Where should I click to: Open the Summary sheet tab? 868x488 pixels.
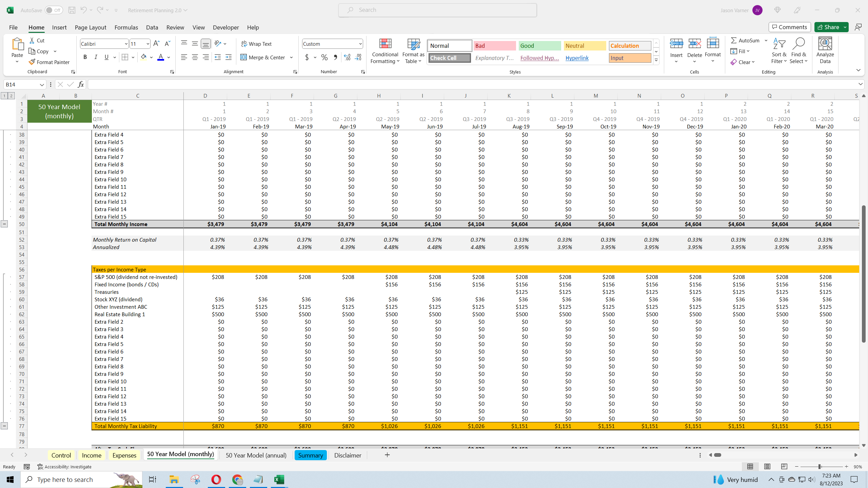pyautogui.click(x=310, y=455)
